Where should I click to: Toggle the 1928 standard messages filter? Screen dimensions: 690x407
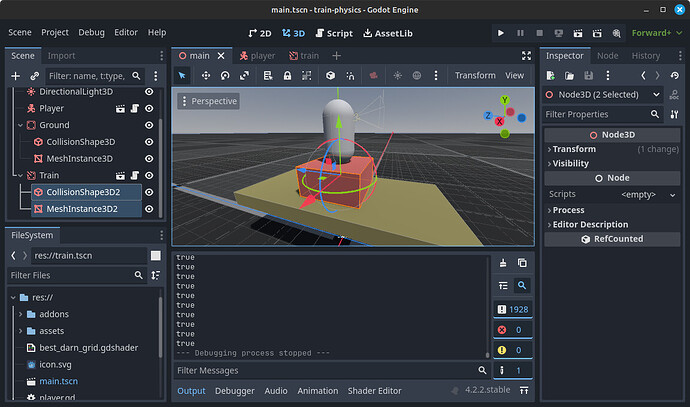point(513,309)
